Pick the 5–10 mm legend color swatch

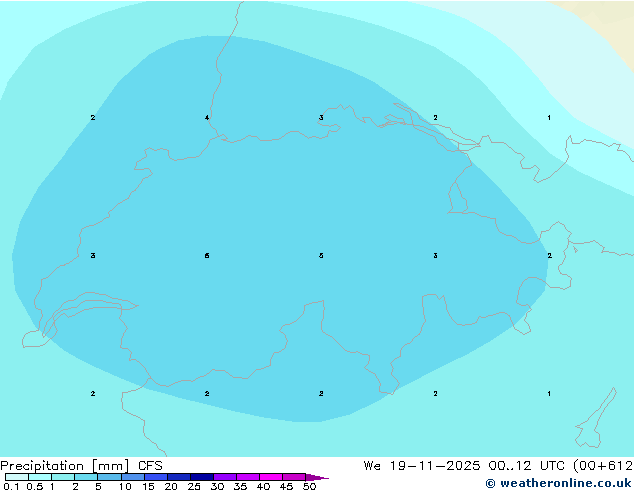(110, 477)
